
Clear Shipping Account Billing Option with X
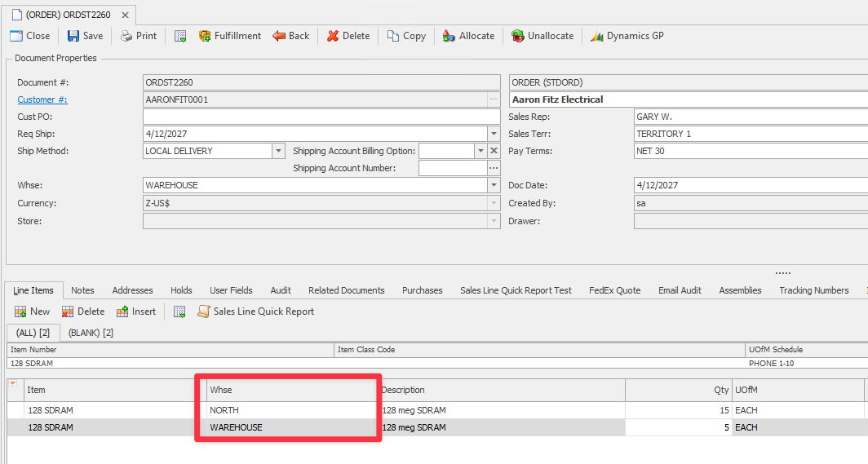(x=494, y=151)
